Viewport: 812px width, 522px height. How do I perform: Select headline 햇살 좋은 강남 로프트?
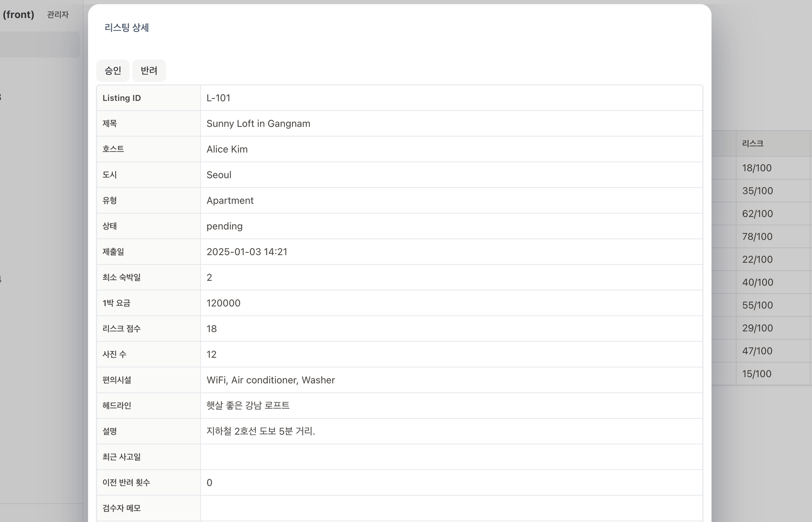[x=248, y=405]
